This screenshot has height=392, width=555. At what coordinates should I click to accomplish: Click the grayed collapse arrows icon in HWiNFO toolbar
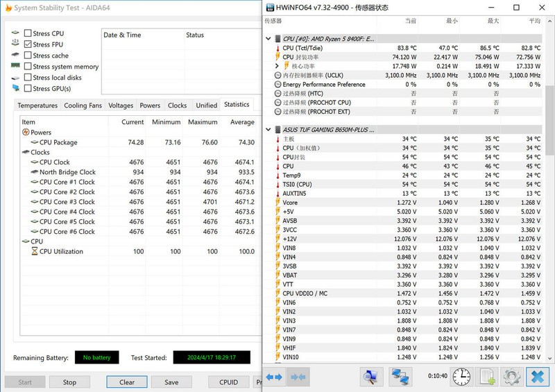(298, 377)
